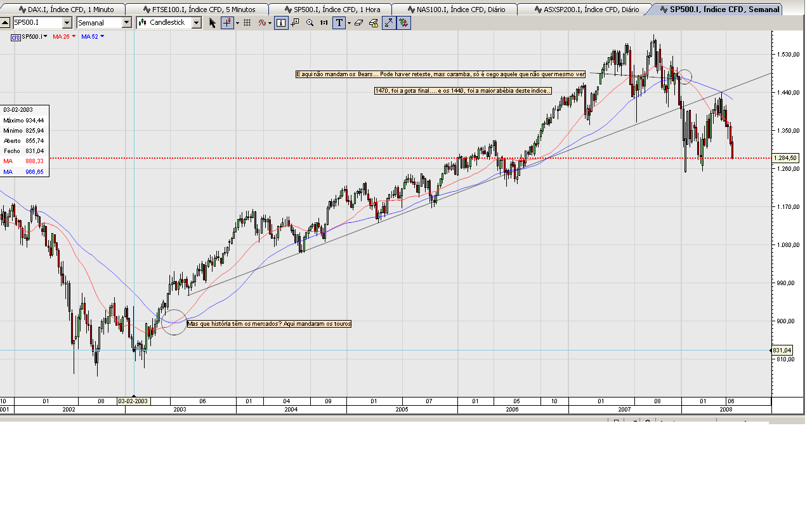
Task: Click the CFD badge beside SP500.I label
Action: coord(16,37)
